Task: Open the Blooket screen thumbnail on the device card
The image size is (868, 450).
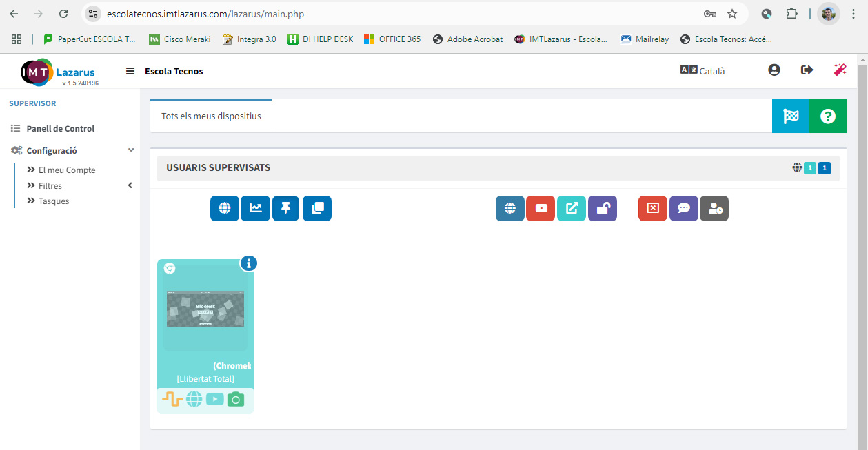Action: 205,309
